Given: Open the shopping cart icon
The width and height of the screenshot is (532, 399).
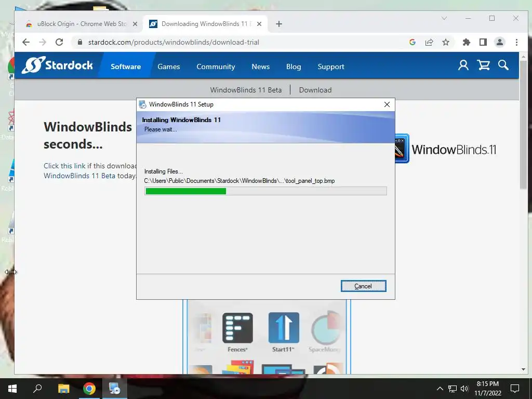Looking at the screenshot, I should coord(484,65).
